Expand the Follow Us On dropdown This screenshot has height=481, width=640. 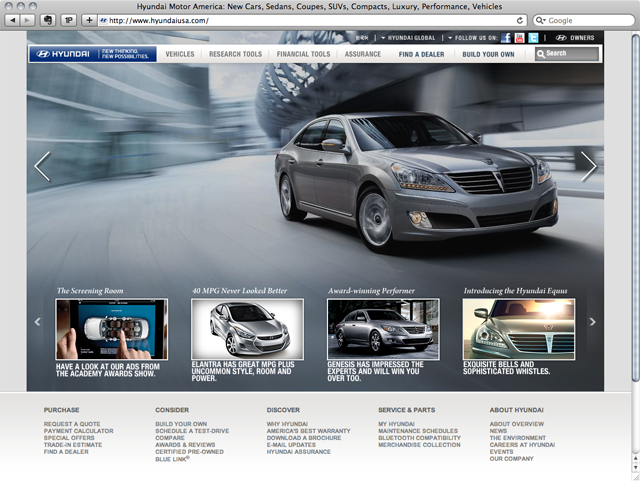473,38
